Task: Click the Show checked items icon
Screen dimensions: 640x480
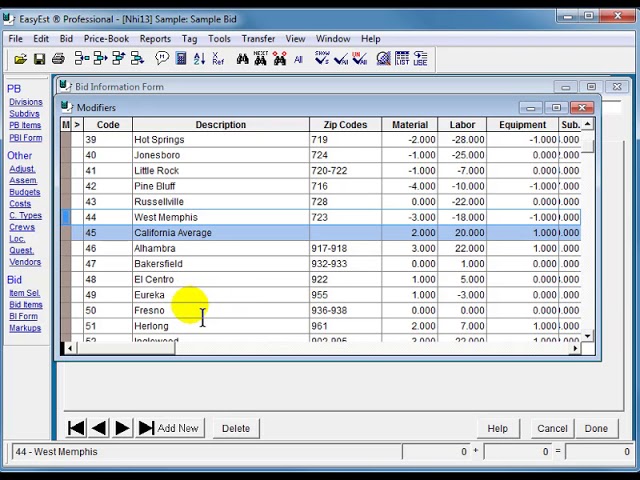Action: (x=322, y=58)
